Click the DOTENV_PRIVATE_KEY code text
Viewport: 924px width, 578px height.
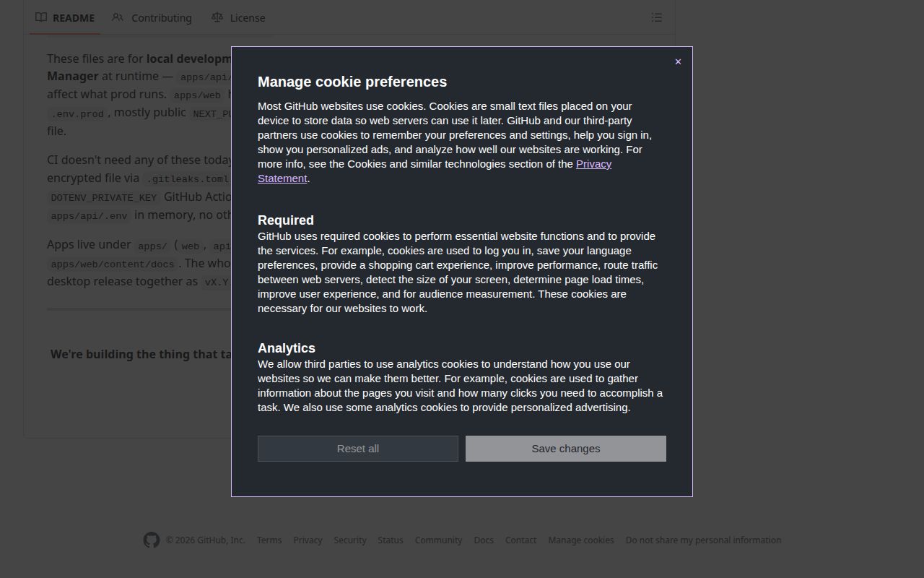tap(104, 197)
